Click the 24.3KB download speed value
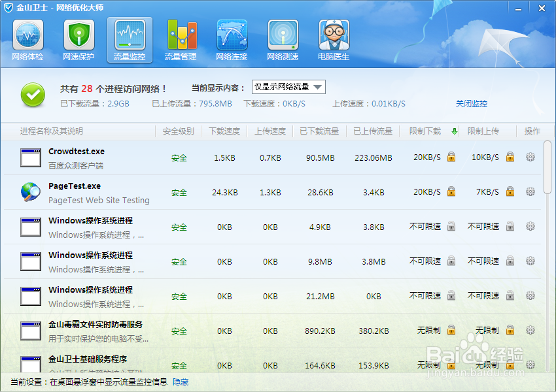The width and height of the screenshot is (556, 392). [x=225, y=193]
